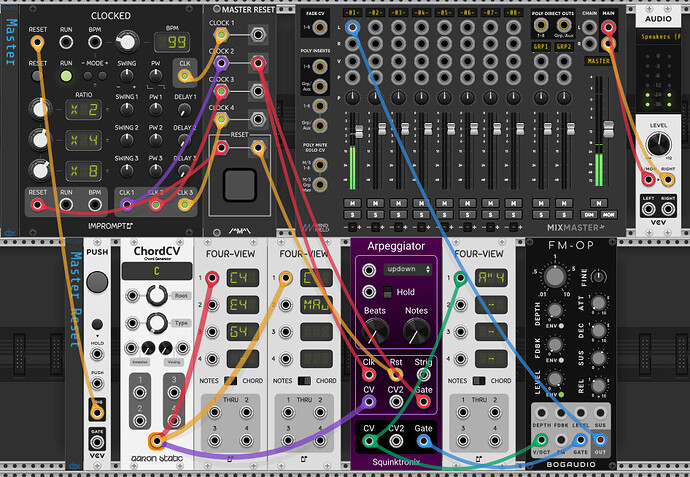Click the GRP2 fader on MixMaster

point(571,128)
